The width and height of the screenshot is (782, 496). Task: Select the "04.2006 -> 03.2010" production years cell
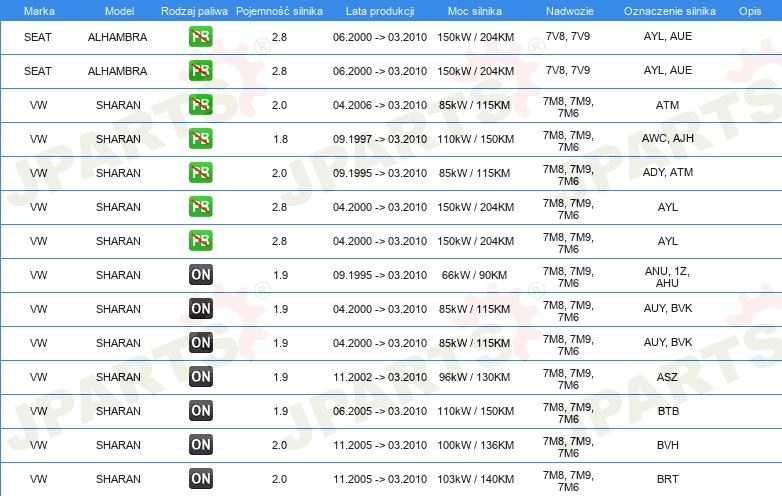tap(380, 105)
